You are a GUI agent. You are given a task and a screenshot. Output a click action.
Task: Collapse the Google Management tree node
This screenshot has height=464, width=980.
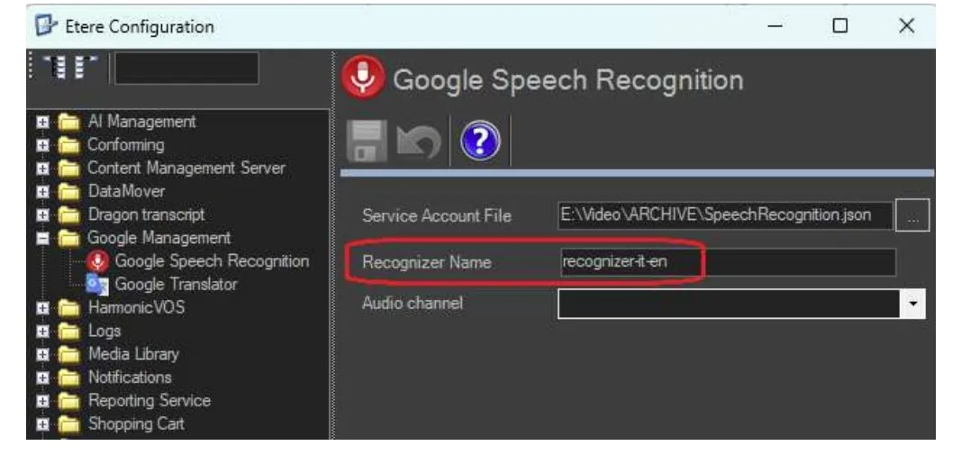tap(41, 239)
